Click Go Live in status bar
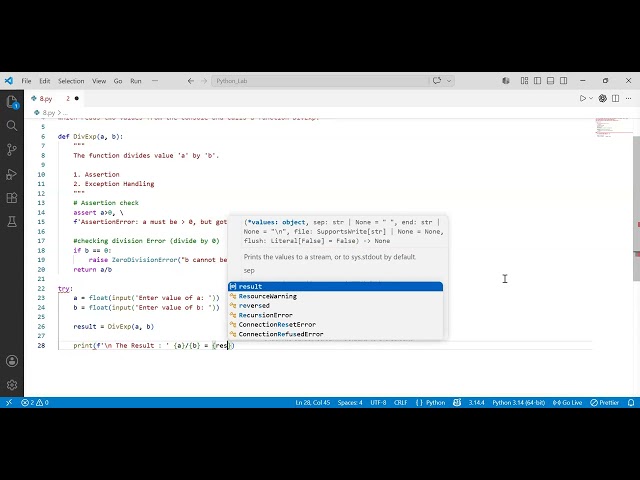The width and height of the screenshot is (640, 480). coord(567,402)
